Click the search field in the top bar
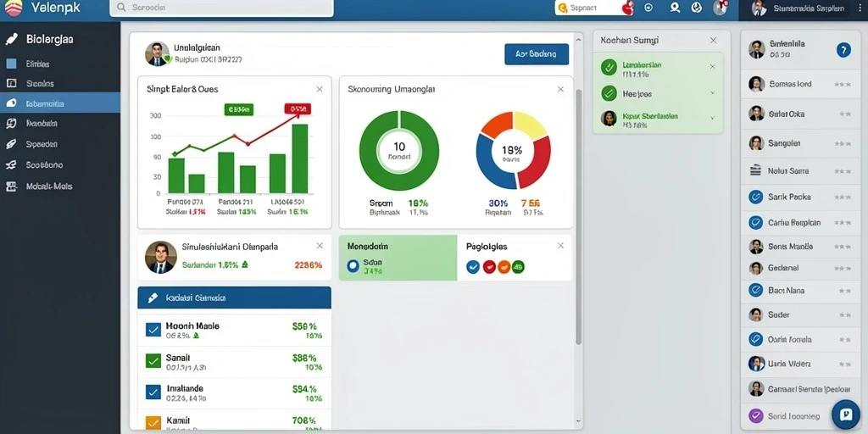Viewport: 868px width, 434px height. (221, 8)
